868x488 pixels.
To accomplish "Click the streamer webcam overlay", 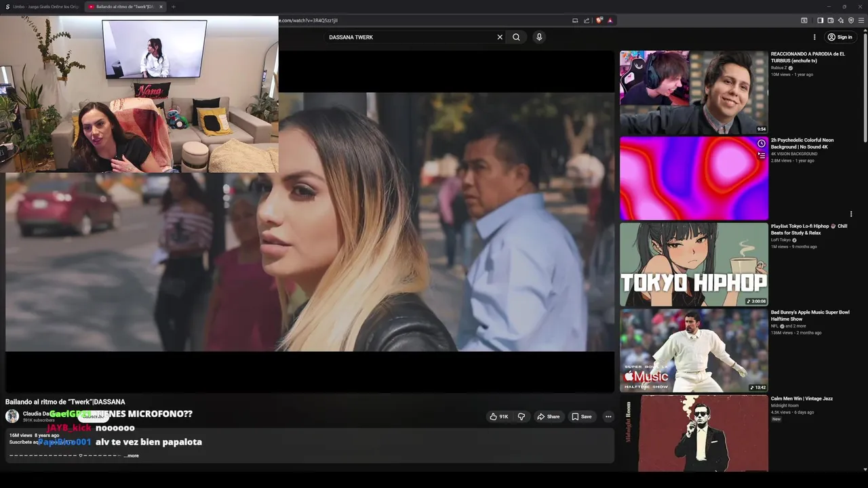I will [139, 94].
